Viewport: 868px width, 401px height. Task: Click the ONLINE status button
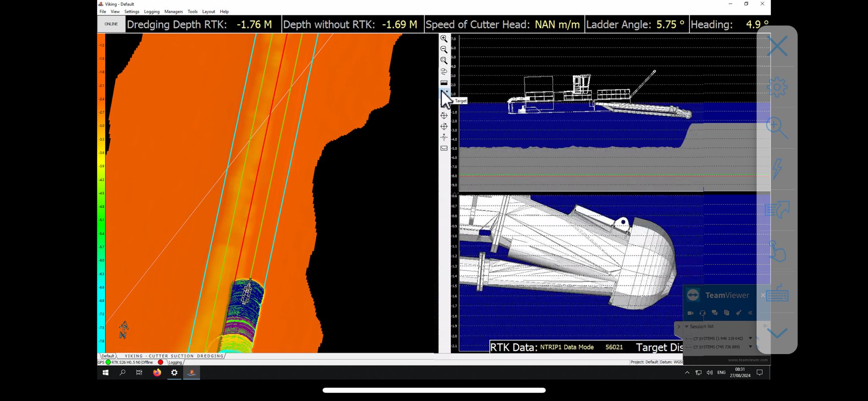(x=111, y=24)
